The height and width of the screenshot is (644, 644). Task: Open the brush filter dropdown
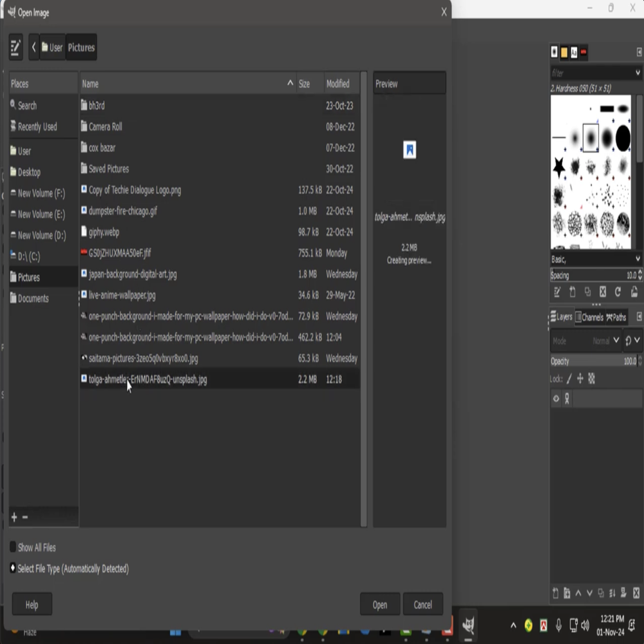pyautogui.click(x=638, y=73)
